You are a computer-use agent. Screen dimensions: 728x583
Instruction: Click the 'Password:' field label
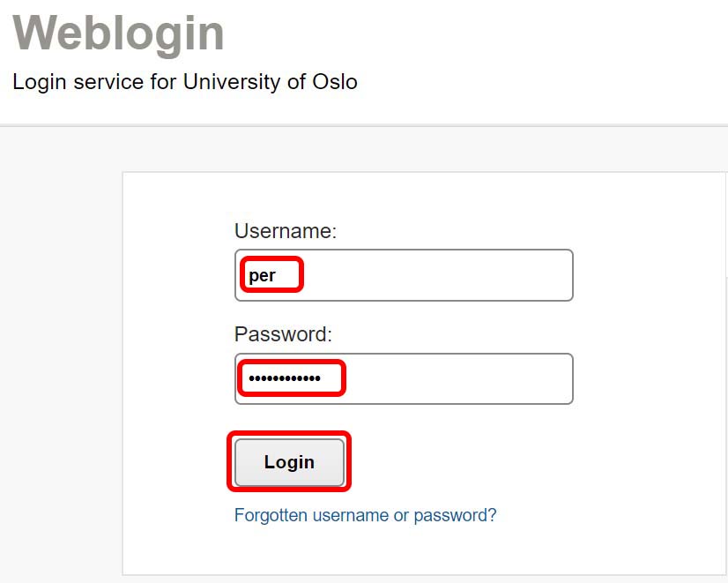[283, 335]
